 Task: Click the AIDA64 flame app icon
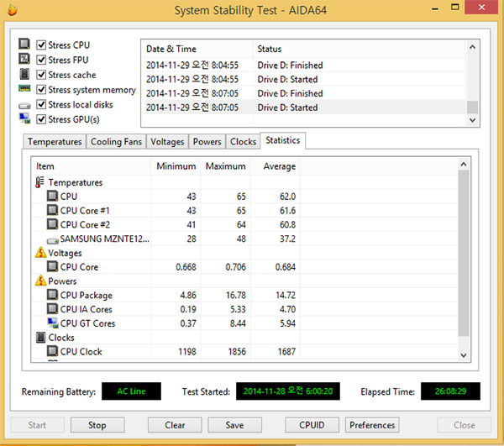(12, 10)
